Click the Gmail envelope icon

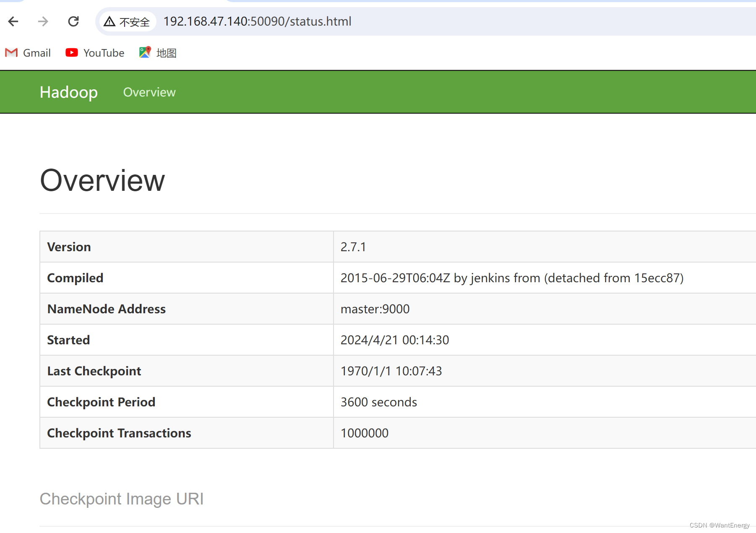[11, 53]
